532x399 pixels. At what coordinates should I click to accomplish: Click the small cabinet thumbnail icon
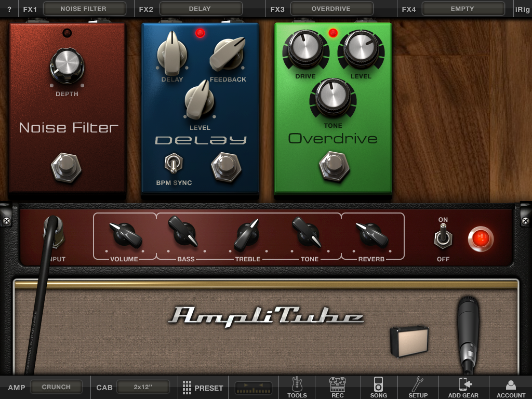point(409,341)
